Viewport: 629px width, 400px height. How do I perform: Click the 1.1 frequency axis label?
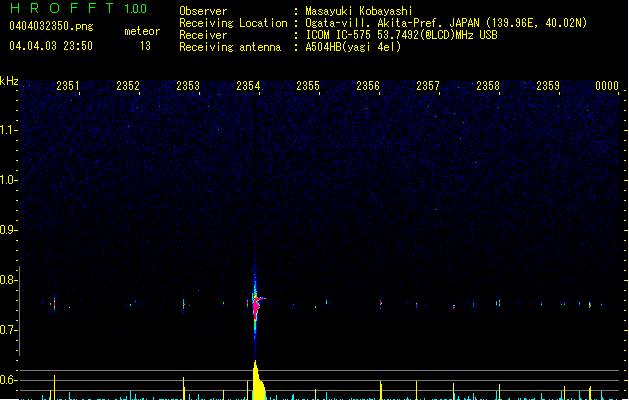[x=9, y=129]
